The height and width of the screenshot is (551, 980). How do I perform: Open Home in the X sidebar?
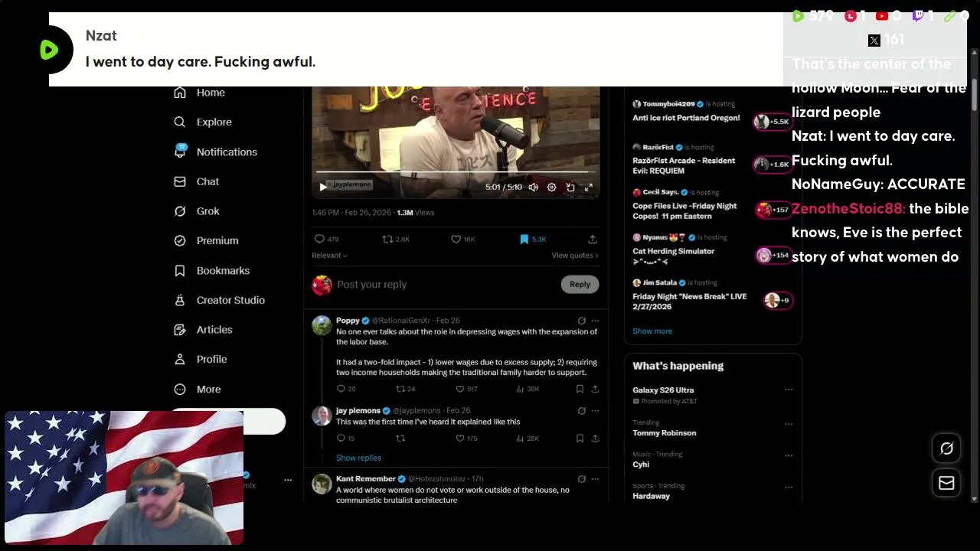tap(199, 93)
